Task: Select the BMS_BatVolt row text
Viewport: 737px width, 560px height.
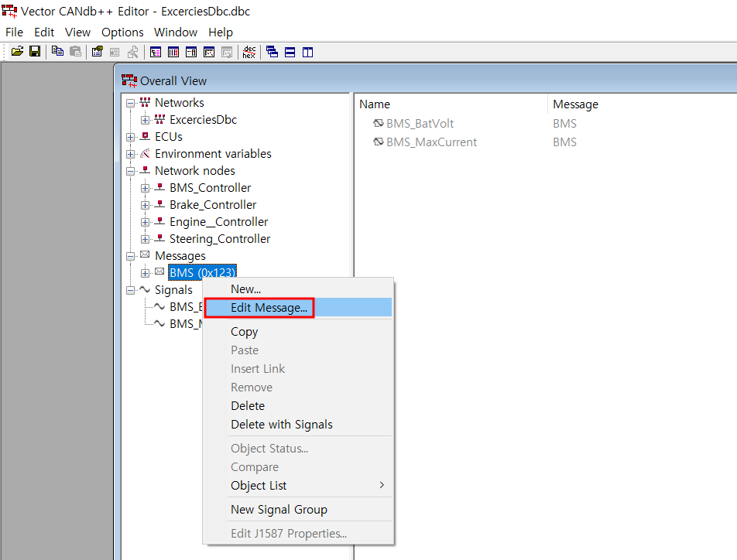Action: (x=420, y=124)
